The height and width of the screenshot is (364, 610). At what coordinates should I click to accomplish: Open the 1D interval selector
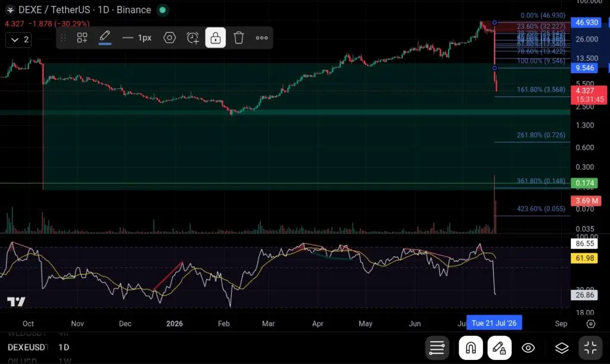tap(104, 10)
